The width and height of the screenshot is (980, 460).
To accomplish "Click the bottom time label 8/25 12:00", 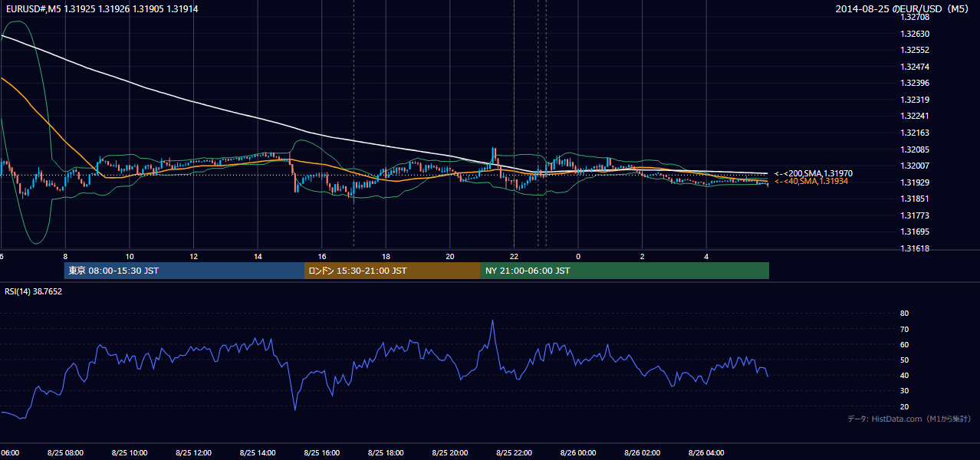I will [x=193, y=453].
